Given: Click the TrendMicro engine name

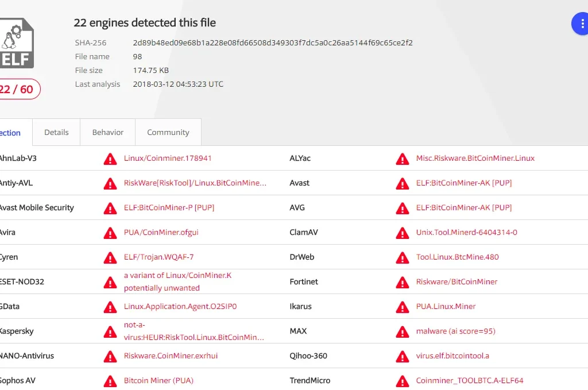Looking at the screenshot, I should (310, 381).
